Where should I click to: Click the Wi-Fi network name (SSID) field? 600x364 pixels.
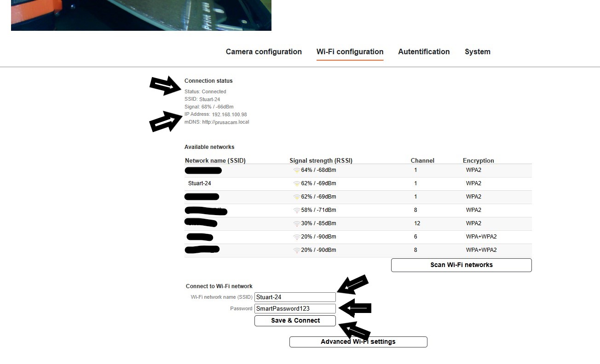pos(295,297)
